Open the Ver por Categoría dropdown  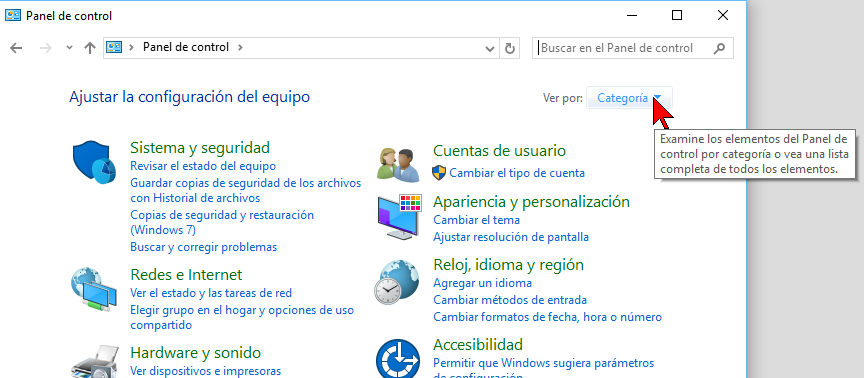click(x=629, y=98)
